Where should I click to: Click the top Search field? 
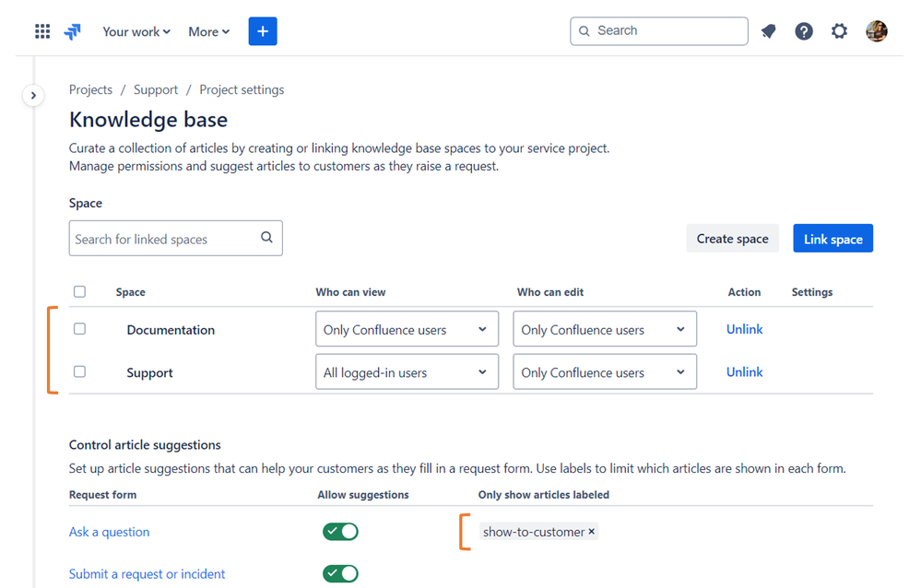(659, 31)
